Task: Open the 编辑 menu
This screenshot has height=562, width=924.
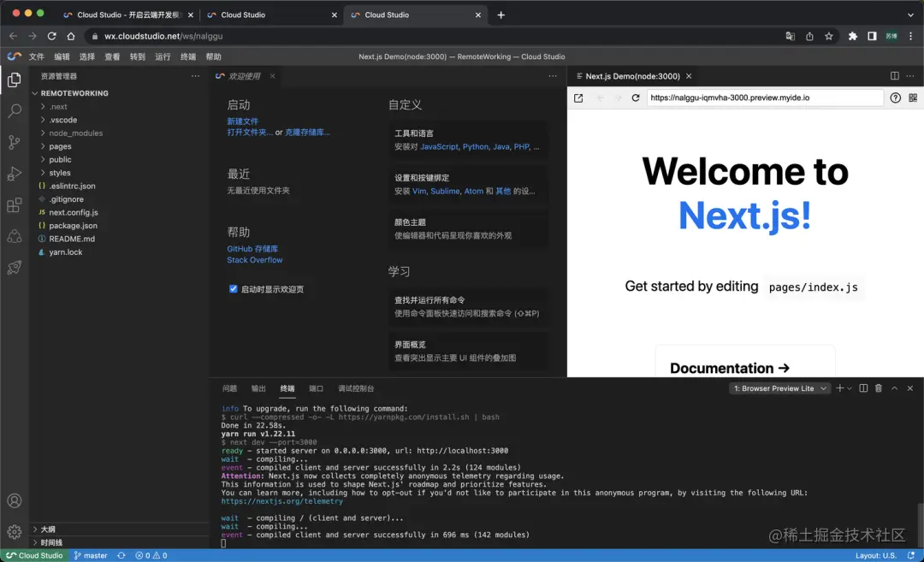Action: [x=62, y=56]
